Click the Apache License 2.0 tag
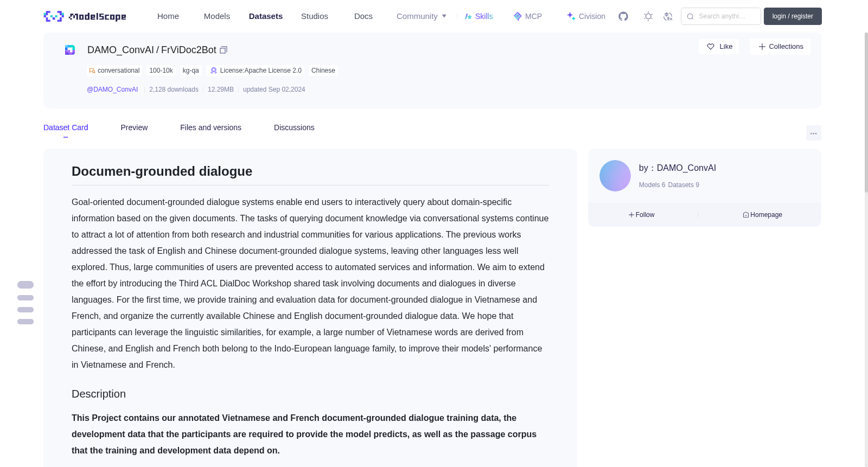868x467 pixels. tap(256, 71)
